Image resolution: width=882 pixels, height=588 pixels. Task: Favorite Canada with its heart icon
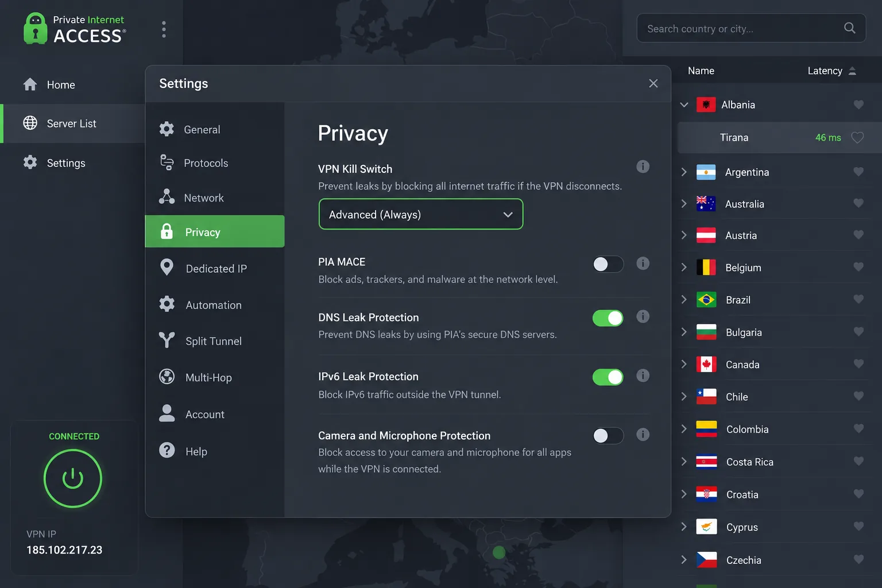(858, 364)
